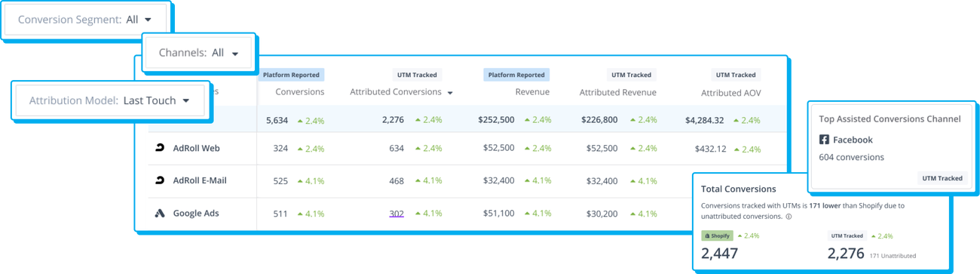Click the AdRoll Web row logo icon

click(160, 148)
